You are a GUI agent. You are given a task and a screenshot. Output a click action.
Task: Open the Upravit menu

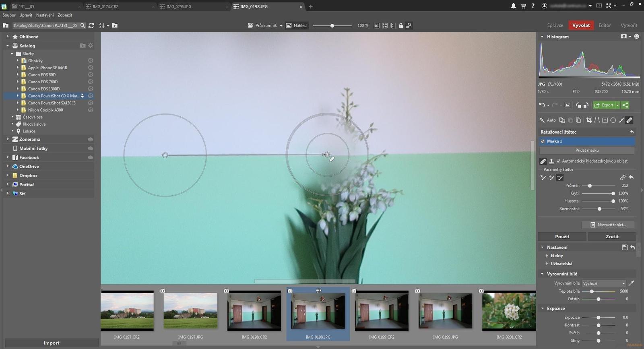click(26, 15)
